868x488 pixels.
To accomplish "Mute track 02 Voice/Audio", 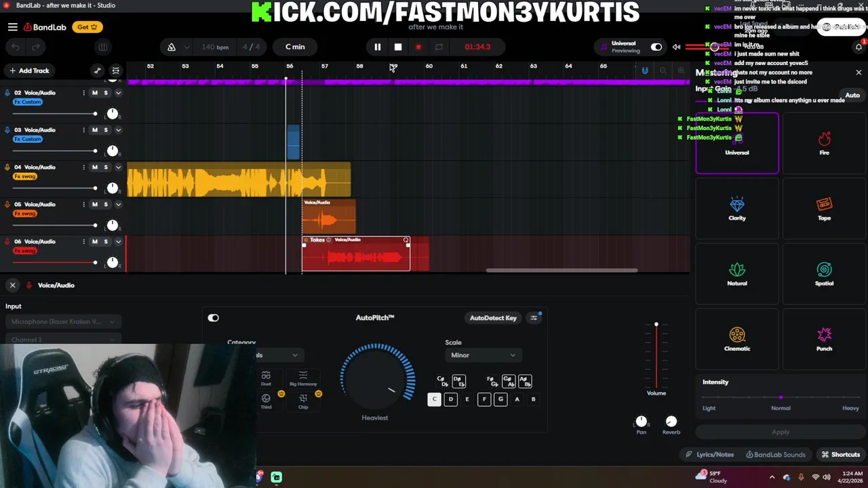I will [95, 93].
